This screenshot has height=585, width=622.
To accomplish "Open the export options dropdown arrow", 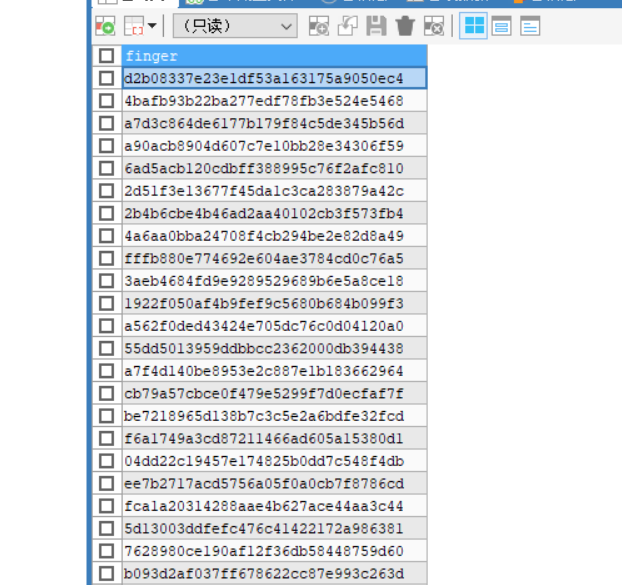I will [152, 26].
